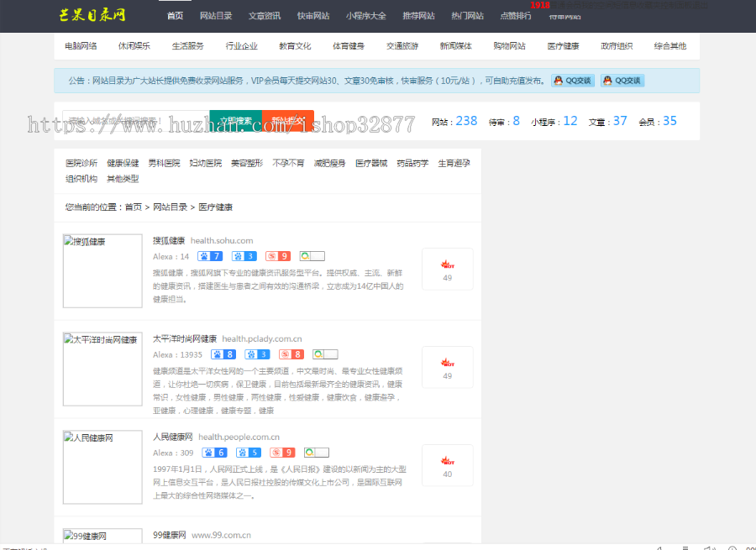Open the 99健康网 listing title
Image resolution: width=756 pixels, height=550 pixels.
point(169,535)
